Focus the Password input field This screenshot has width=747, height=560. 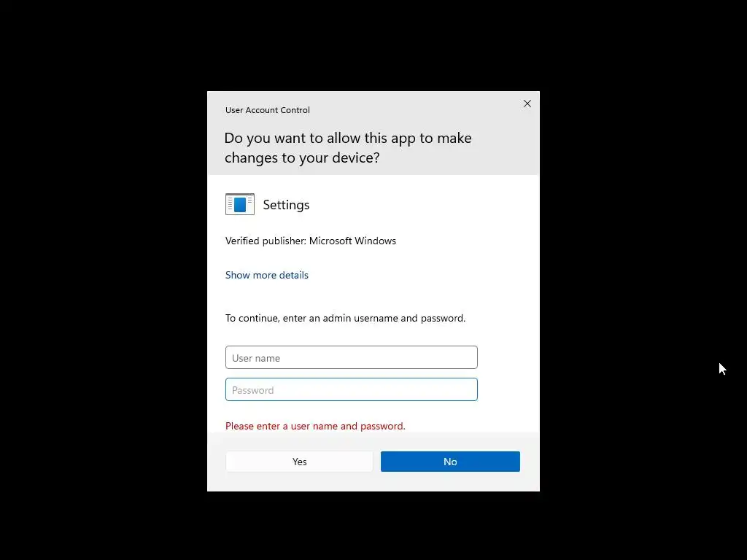coord(351,389)
